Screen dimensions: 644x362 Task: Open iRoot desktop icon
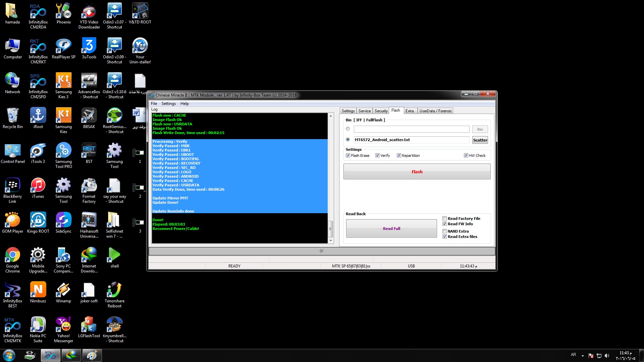[38, 118]
